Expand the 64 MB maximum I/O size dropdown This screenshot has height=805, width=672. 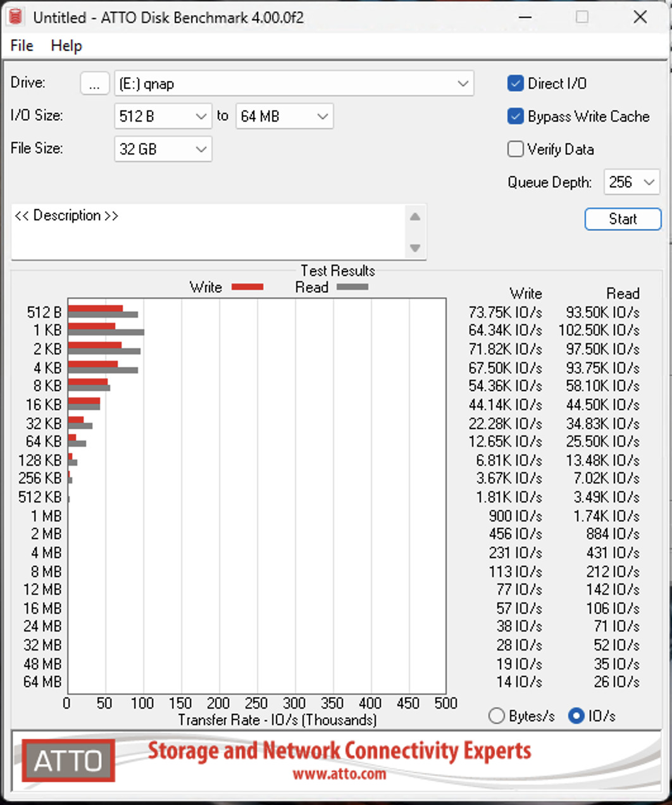284,116
